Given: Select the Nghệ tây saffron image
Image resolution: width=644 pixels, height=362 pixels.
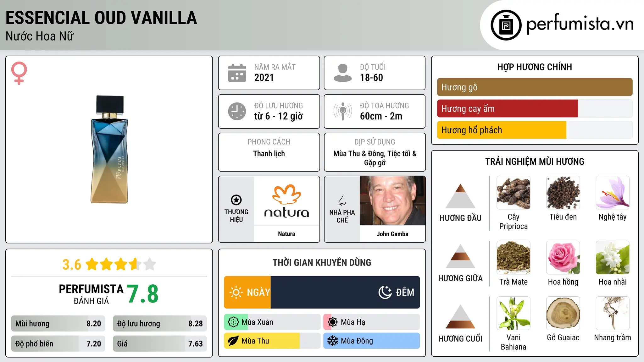Looking at the screenshot, I should pyautogui.click(x=613, y=193).
